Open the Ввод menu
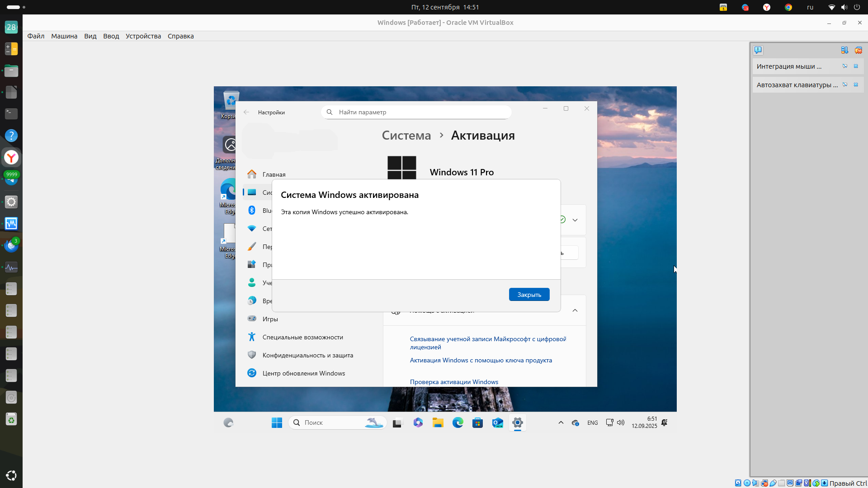Screen dimensions: 868x488 (x=111, y=36)
